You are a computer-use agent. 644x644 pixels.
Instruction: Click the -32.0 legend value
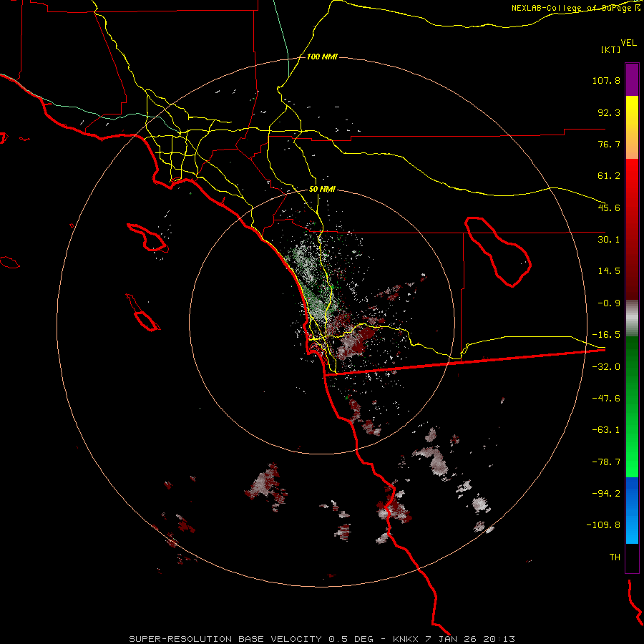click(606, 367)
